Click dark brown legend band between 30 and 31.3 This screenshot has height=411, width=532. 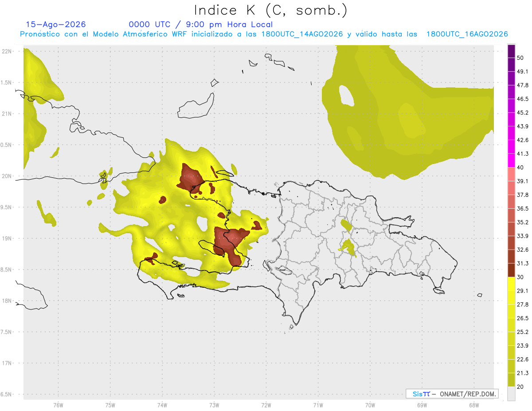[511, 270]
